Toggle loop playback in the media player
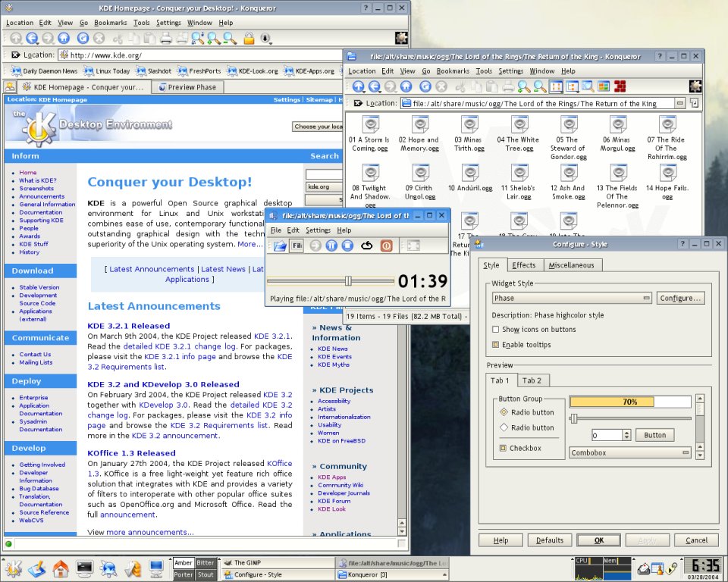This screenshot has width=728, height=582. pos(367,246)
